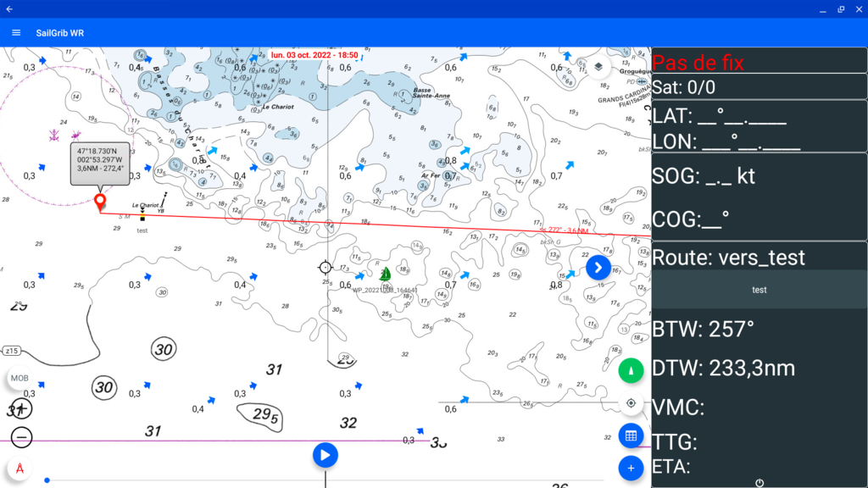Click the magenta wreck anchor symbol
Viewport: 868px width, 488px height.
pos(53,135)
